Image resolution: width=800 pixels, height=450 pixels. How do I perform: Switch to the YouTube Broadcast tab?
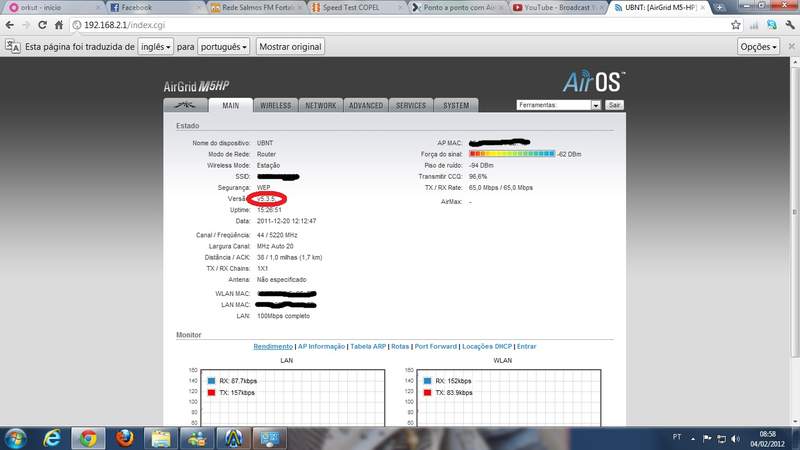tap(558, 8)
